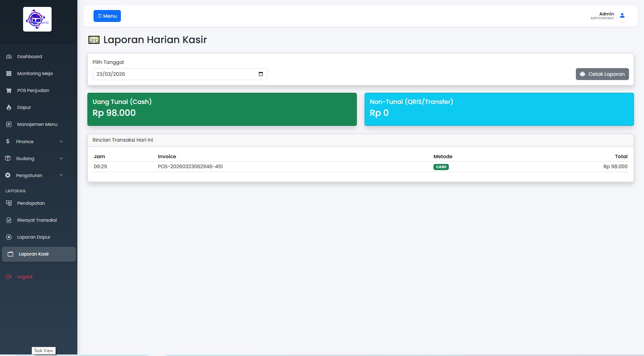Click the app logo in sidebar header

point(37,19)
